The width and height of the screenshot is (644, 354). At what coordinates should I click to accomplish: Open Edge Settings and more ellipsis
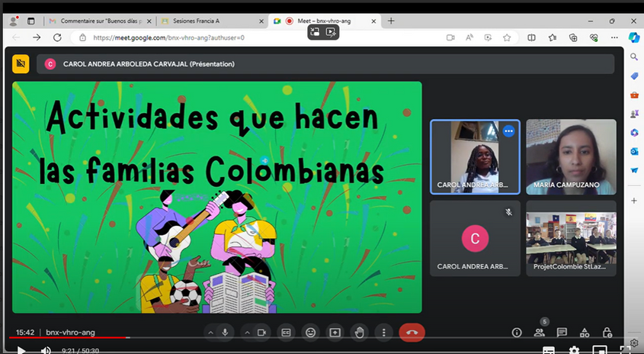[x=614, y=37]
